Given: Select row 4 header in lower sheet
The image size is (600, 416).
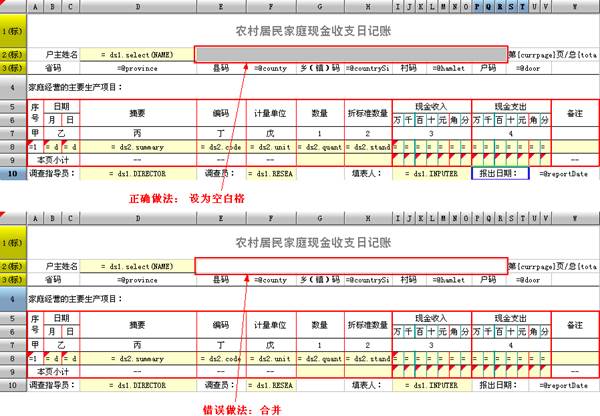Looking at the screenshot, I should [10, 298].
